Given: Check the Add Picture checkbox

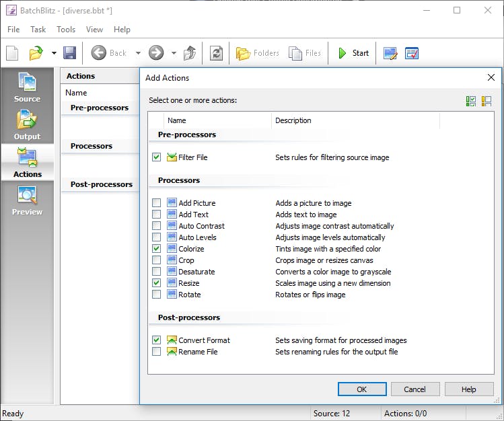Looking at the screenshot, I should point(156,203).
